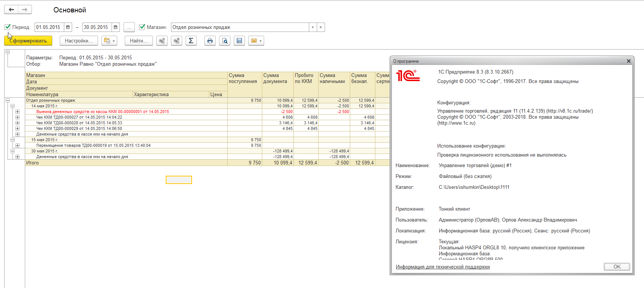644x288 pixels.
Task: Uncheck the Период checkbox
Action: point(8,27)
